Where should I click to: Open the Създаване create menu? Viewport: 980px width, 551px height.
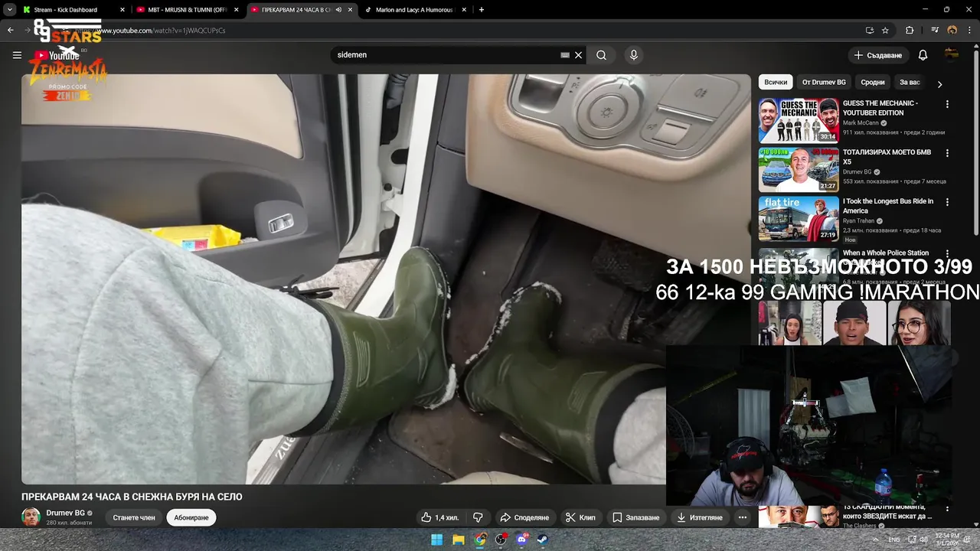[878, 55]
